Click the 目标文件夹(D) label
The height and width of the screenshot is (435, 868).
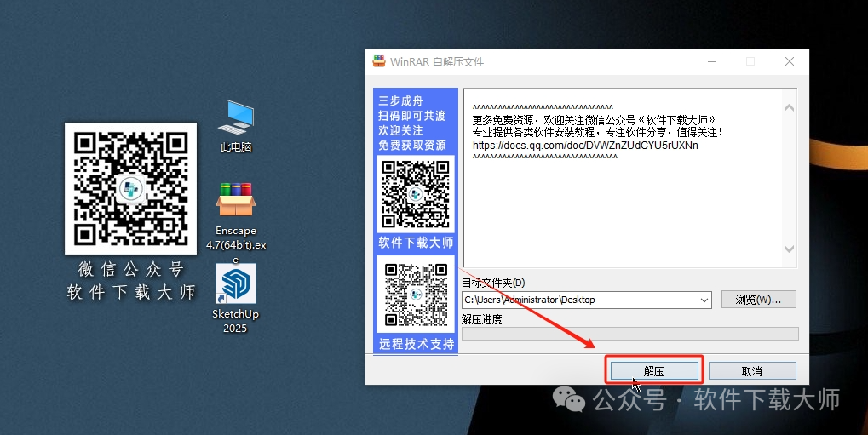pyautogui.click(x=493, y=283)
